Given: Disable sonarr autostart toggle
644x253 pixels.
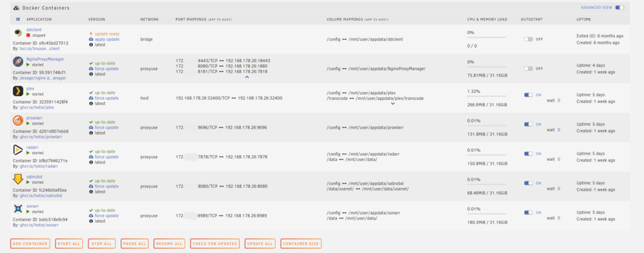Looking at the screenshot, I should (x=528, y=212).
